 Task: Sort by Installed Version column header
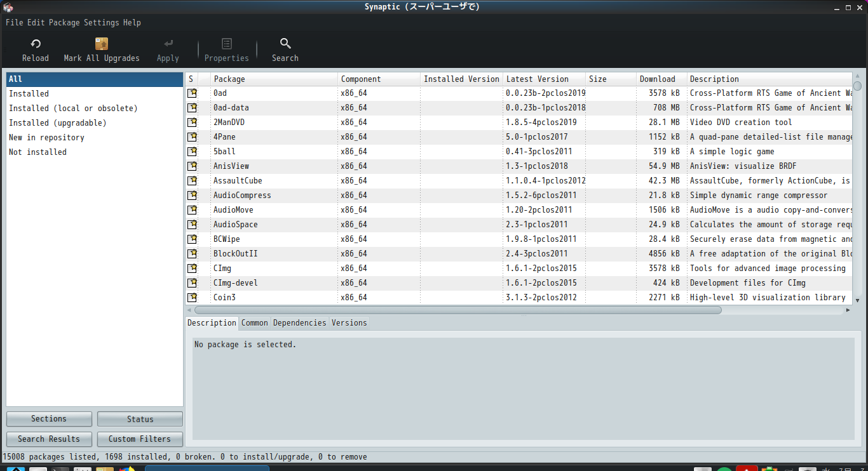(x=461, y=79)
